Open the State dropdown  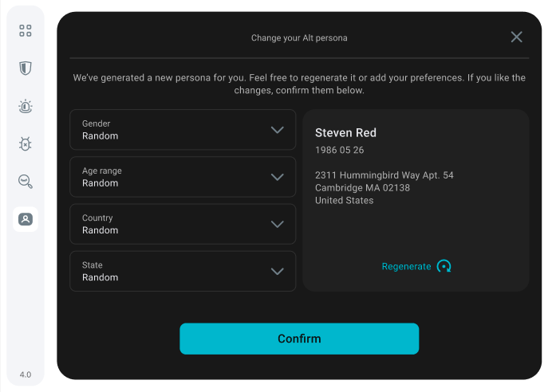point(183,271)
